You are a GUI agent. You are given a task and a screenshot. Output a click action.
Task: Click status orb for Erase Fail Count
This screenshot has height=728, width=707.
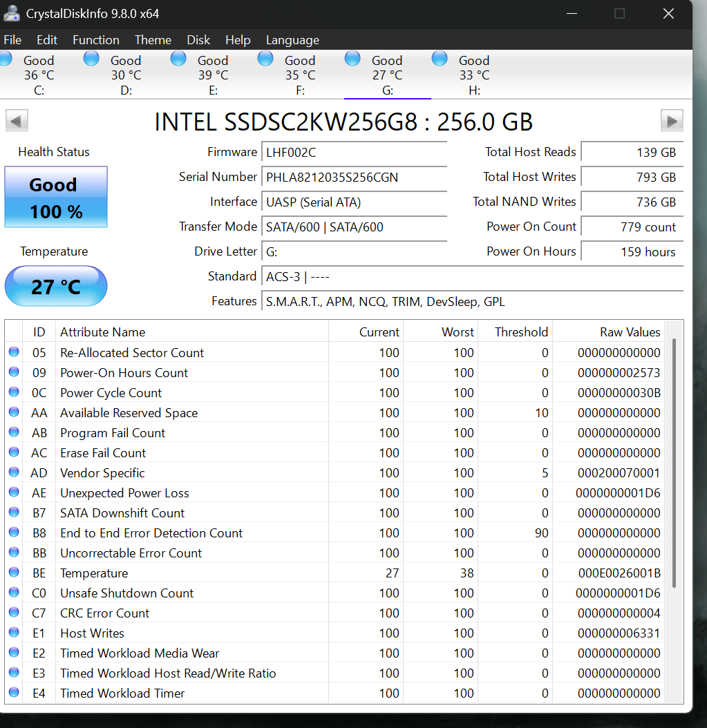point(14,452)
